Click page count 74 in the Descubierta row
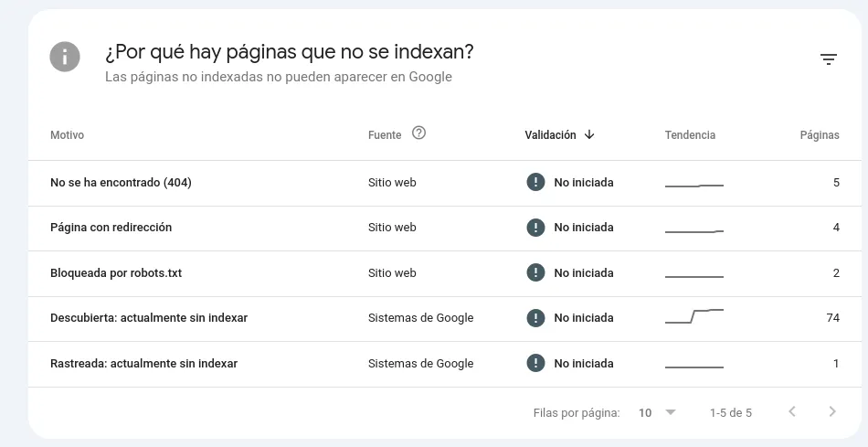 pos(832,318)
